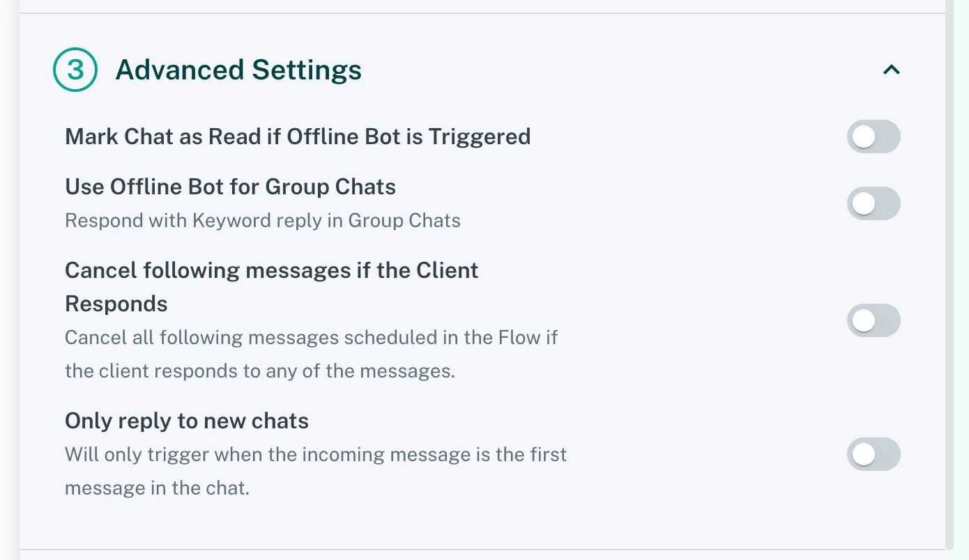Turn on Offline Bot for Group Chats
This screenshot has height=560, width=969.
click(873, 203)
